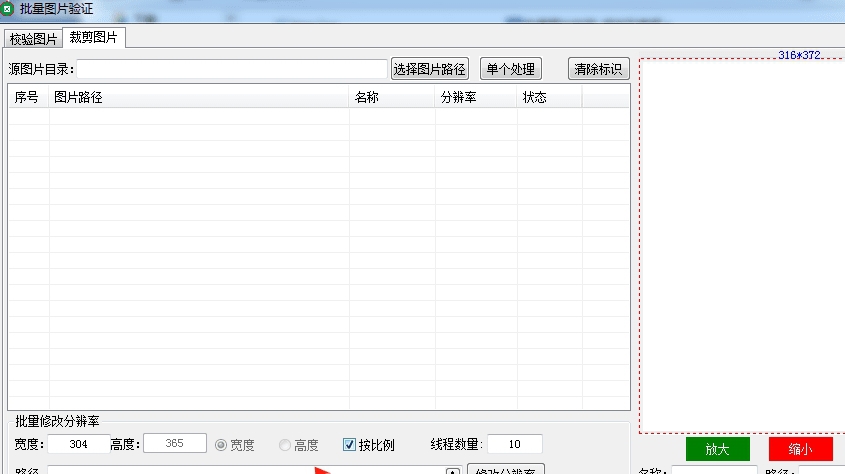This screenshot has height=474, width=845.
Task: Click the 单个处理 button
Action: (510, 69)
